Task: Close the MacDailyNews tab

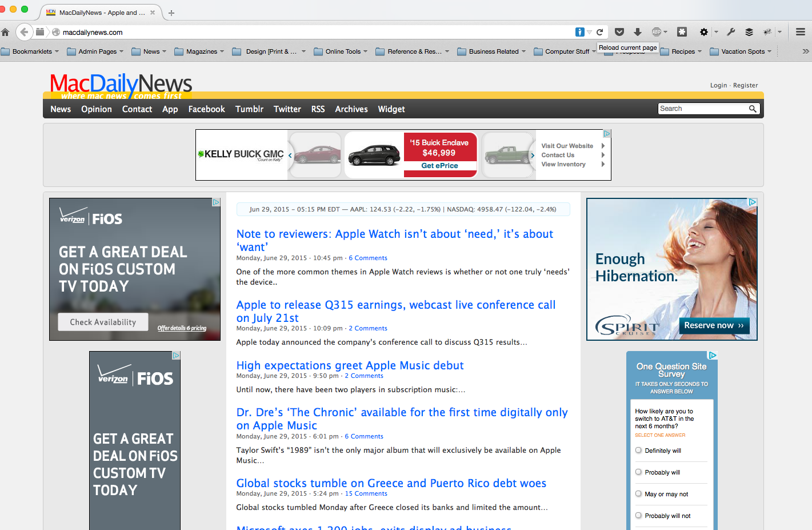Action: tap(153, 13)
